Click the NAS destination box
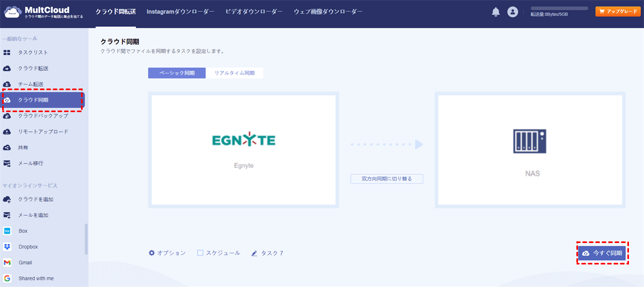 click(530, 150)
